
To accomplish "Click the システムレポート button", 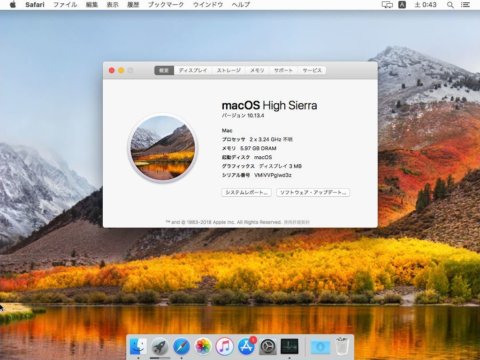I will 246,192.
